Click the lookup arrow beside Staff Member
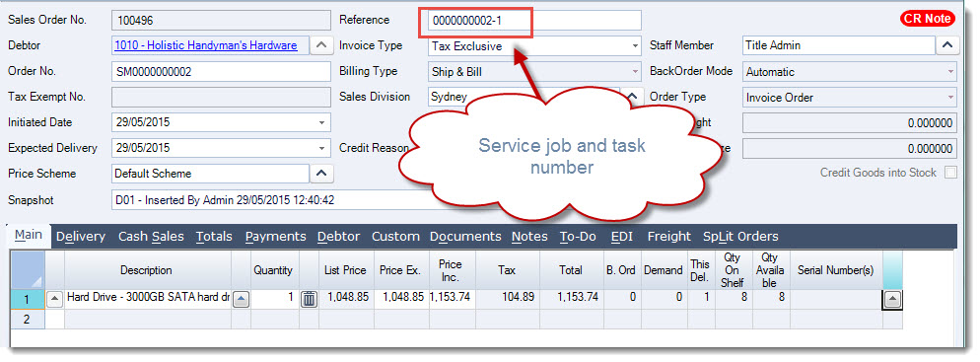This screenshot has width=980, height=362. 947,45
